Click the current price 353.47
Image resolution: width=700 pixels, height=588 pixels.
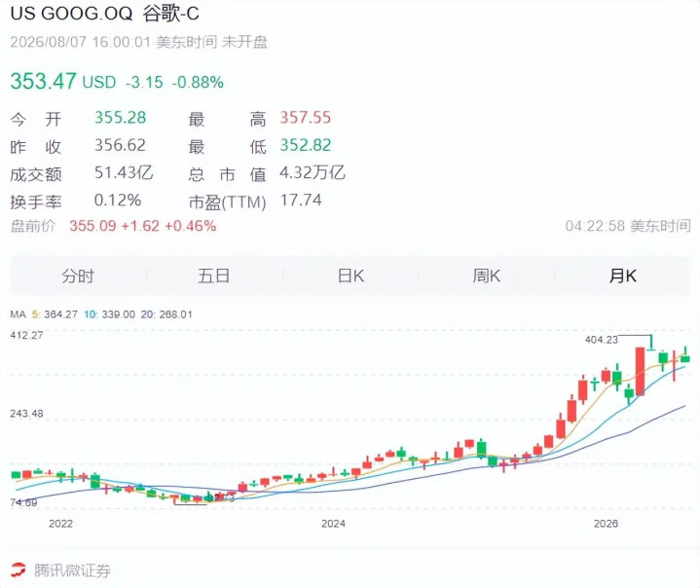pyautogui.click(x=43, y=81)
